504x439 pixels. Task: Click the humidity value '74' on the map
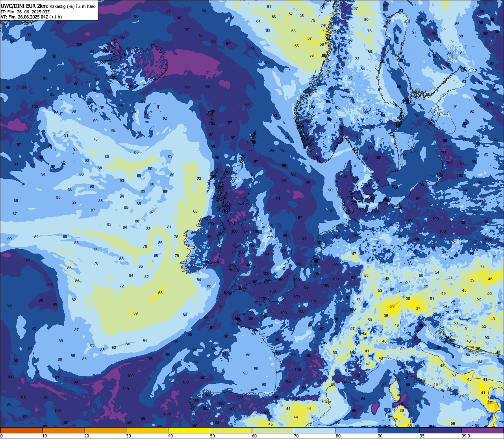tap(323, 26)
